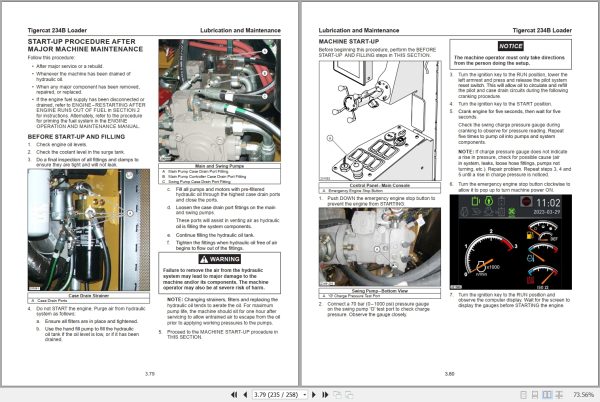
Task: Click the computer display gauges image showing 11:02
Action: tap(510, 242)
